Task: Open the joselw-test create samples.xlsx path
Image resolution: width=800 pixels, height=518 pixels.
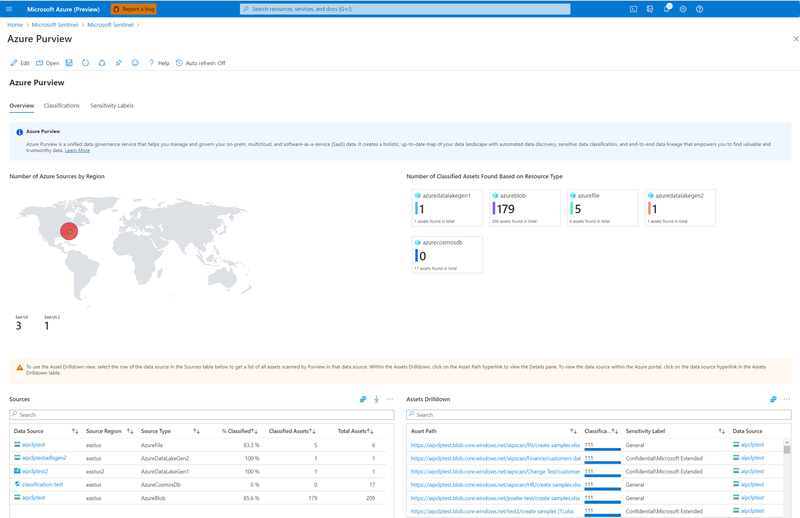Action: pos(495,498)
